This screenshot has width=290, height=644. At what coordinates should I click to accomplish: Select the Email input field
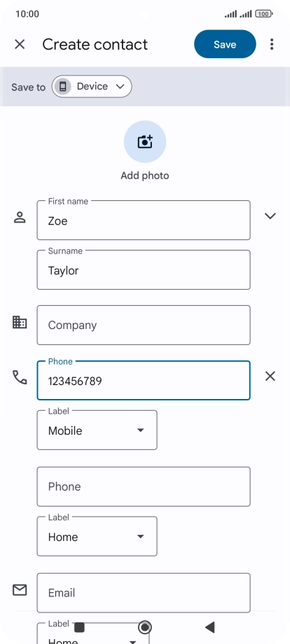[144, 593]
